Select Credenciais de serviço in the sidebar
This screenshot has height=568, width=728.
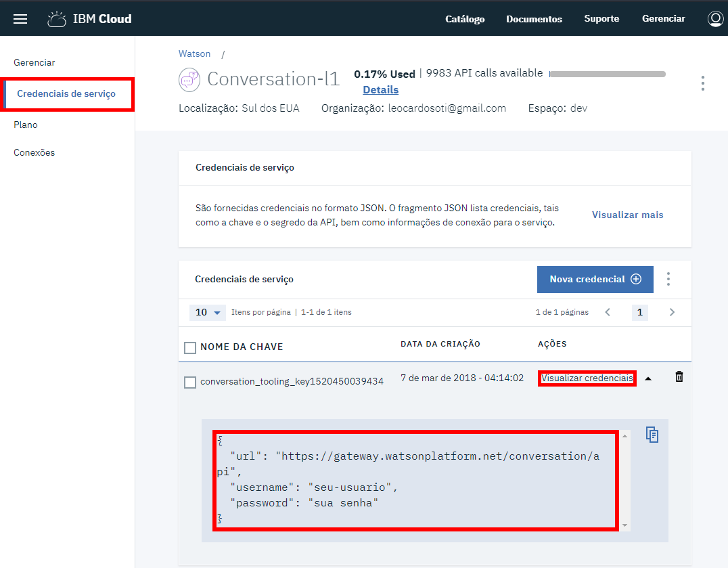tap(66, 93)
